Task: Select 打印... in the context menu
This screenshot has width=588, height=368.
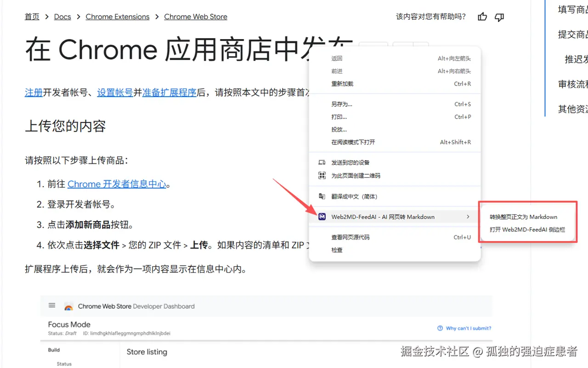Action: click(395, 117)
